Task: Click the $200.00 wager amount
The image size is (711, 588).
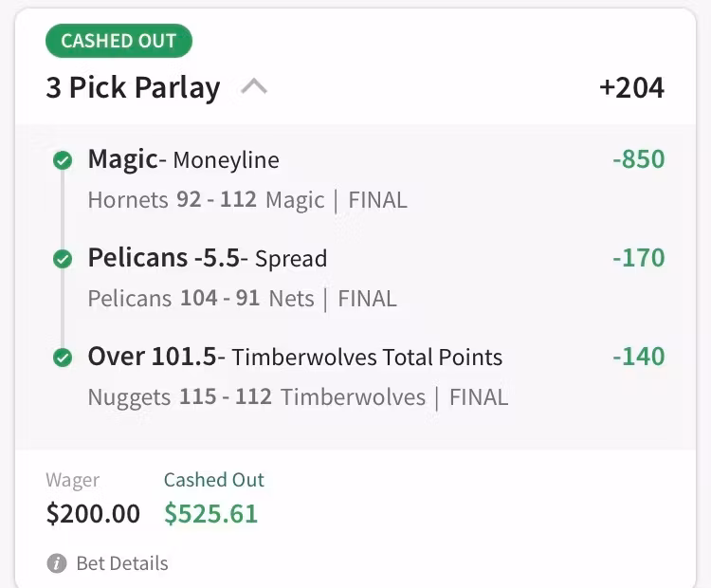Action: (93, 514)
